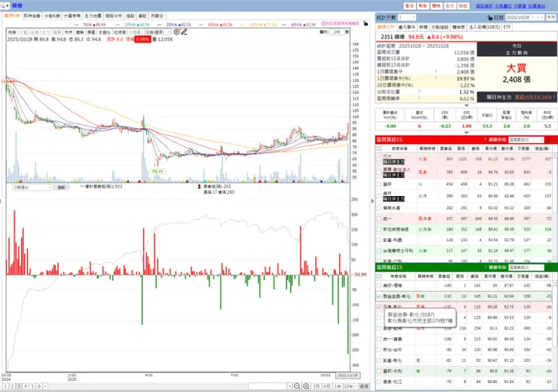
Task: Click the 今天 button
Action: (x=551, y=17)
